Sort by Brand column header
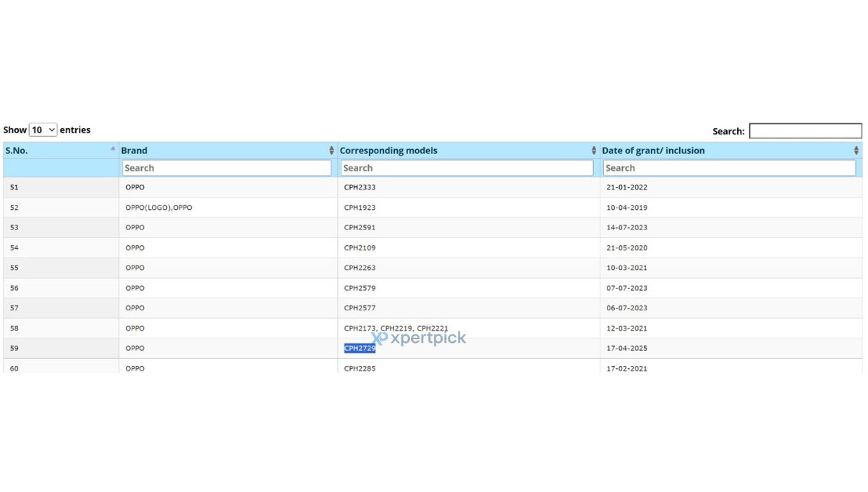This screenshot has width=868, height=492. (x=228, y=150)
